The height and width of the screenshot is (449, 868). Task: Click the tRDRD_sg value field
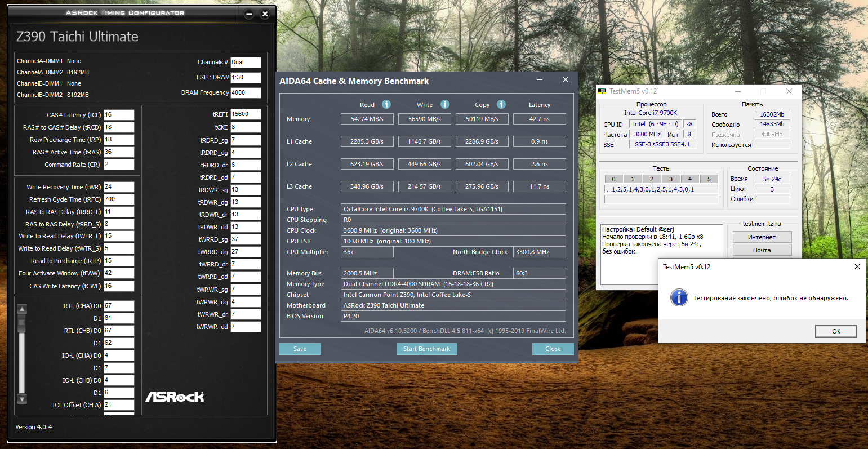[x=246, y=140]
